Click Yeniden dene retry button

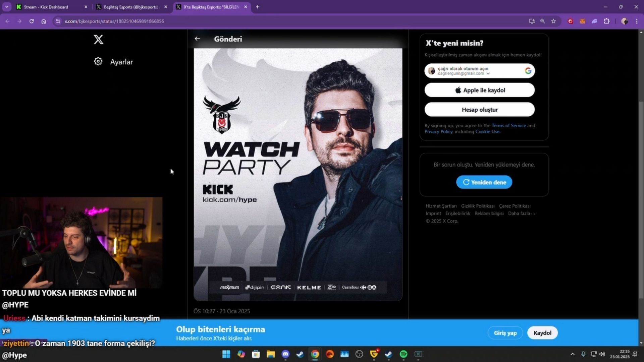click(484, 182)
